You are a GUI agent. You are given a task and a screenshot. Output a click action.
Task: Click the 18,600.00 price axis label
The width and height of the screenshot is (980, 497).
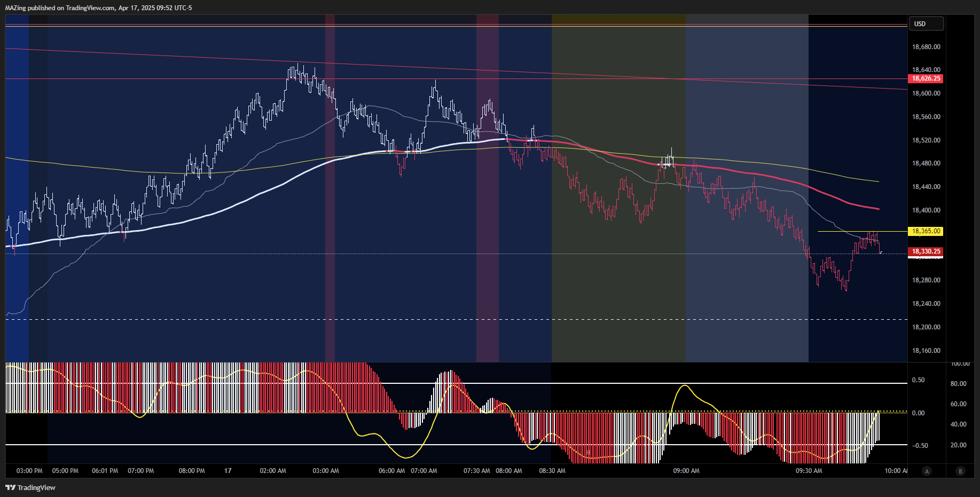coord(926,93)
